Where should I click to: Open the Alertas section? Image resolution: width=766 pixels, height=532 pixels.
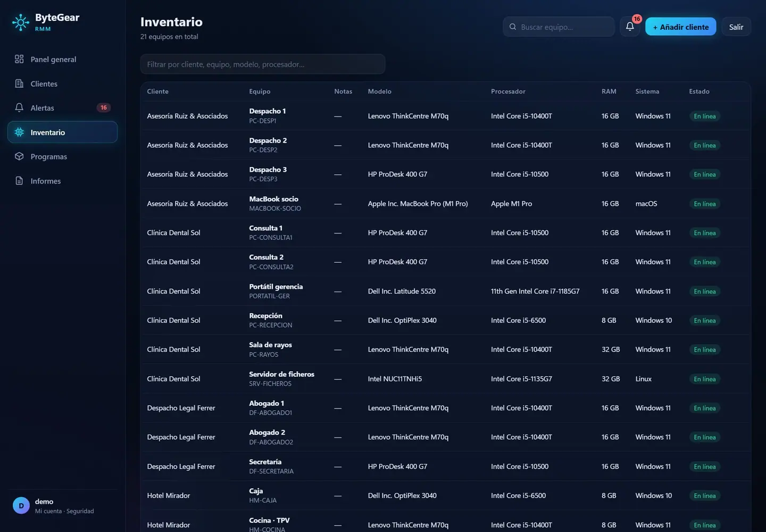tap(62, 107)
